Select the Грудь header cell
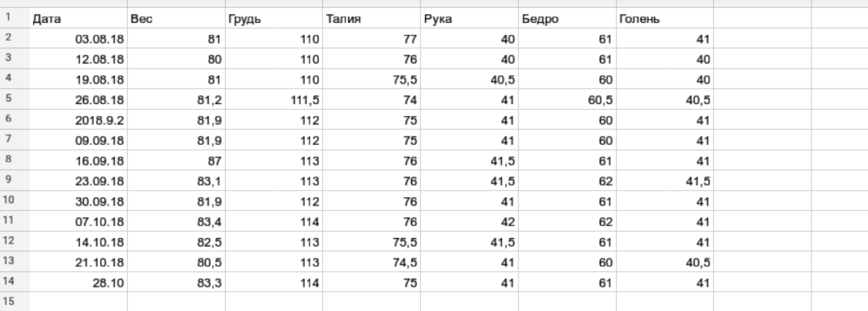 (274, 19)
